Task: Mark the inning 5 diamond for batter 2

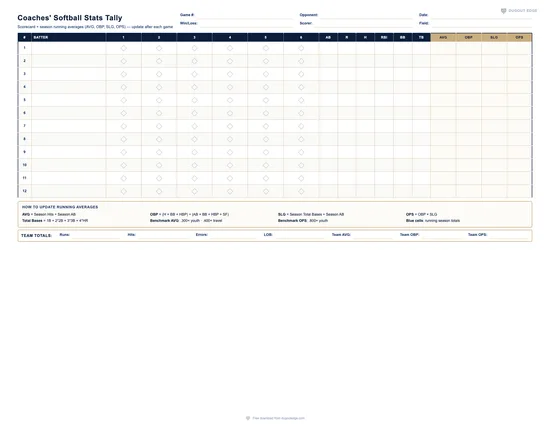Action: (x=266, y=61)
